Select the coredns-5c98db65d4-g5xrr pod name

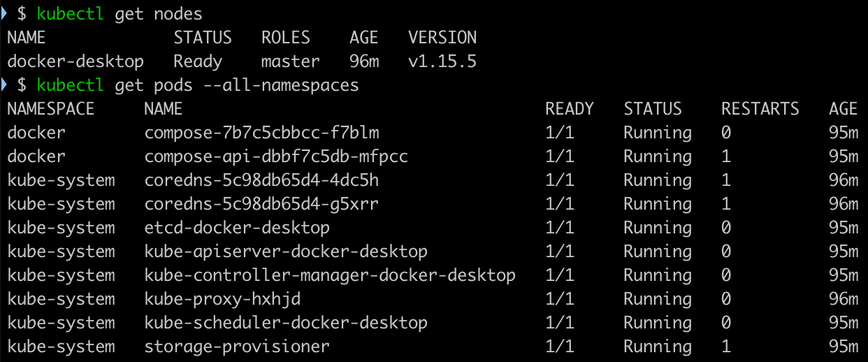pyautogui.click(x=262, y=204)
